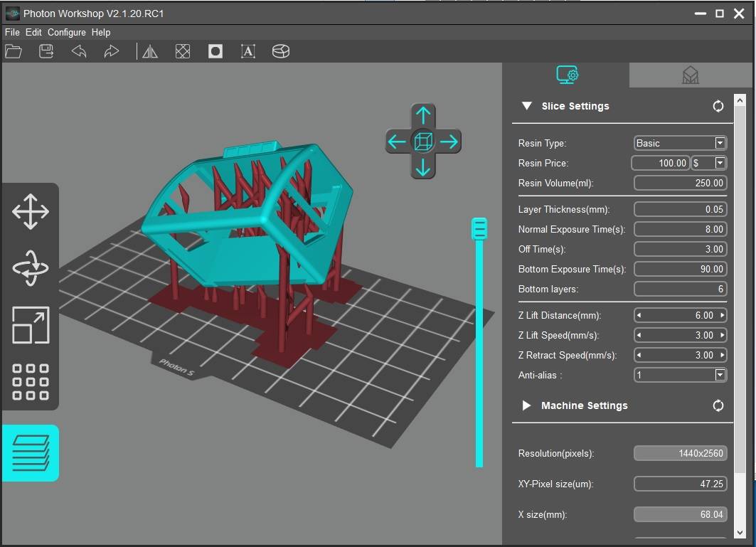Click the Save disk icon
Screen dimensions: 756x547
pyautogui.click(x=46, y=51)
